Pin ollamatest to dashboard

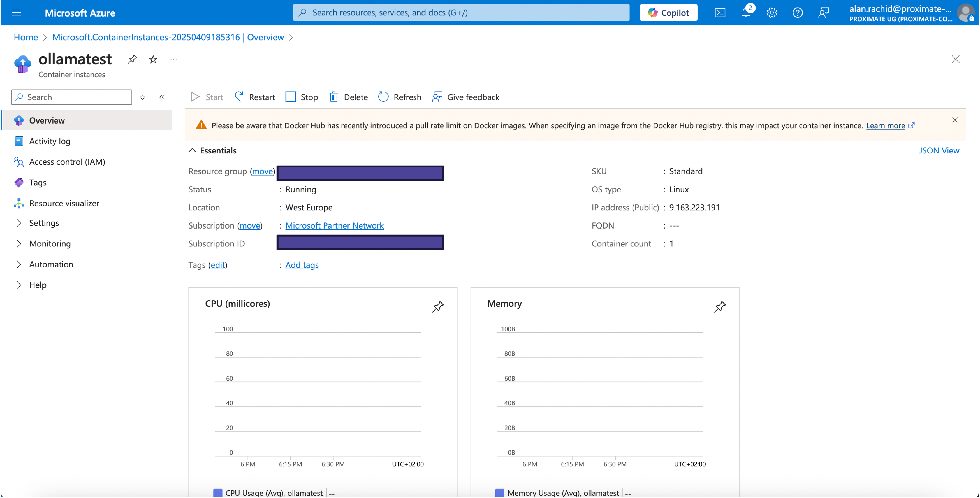tap(132, 59)
